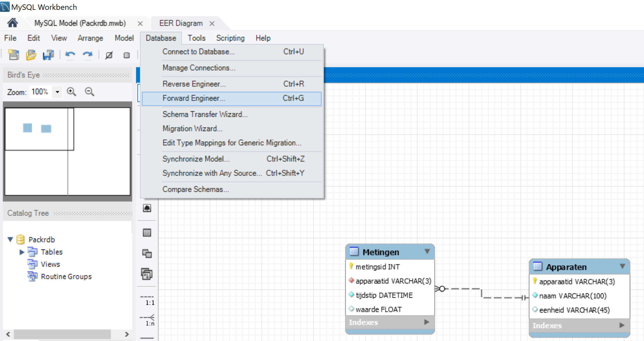This screenshot has height=341, width=644.
Task: Select eenheid VARCHAR(45) column
Action: (x=580, y=310)
